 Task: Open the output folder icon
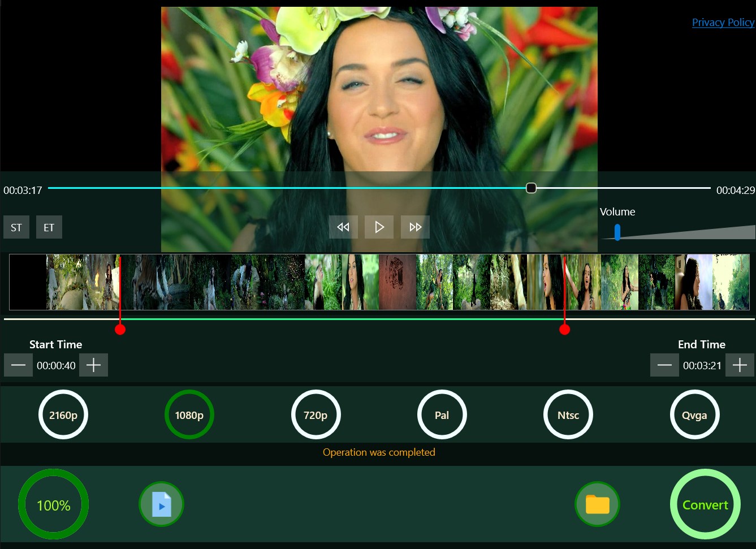597,504
